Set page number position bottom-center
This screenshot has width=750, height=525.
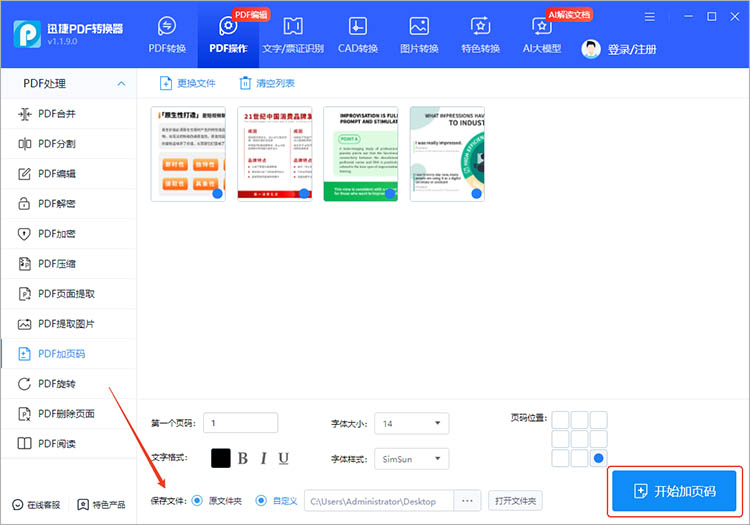(x=579, y=458)
